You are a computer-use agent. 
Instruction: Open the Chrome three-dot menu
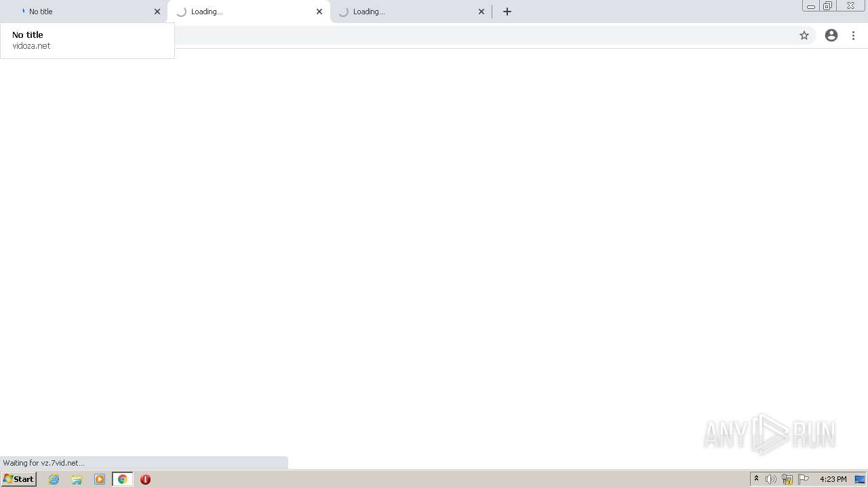click(854, 35)
